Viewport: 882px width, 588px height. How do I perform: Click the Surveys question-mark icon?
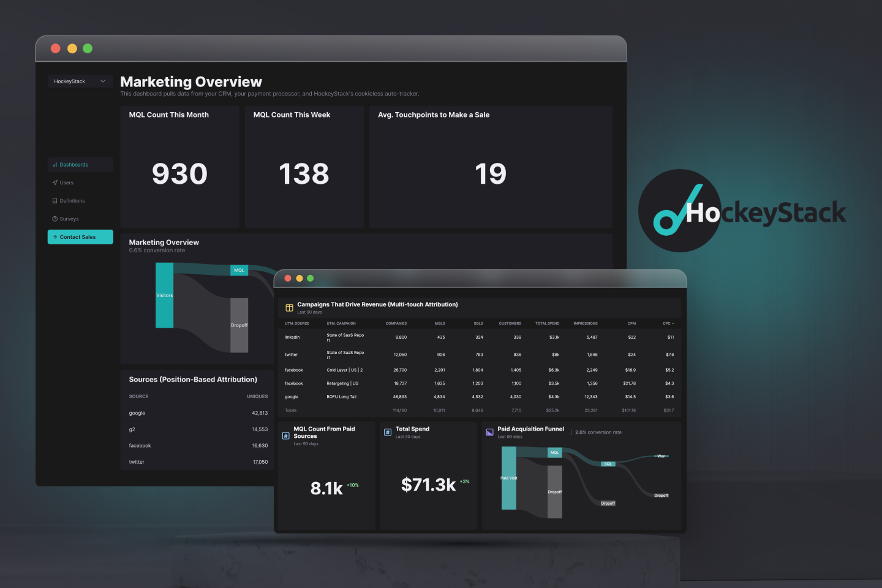(55, 219)
